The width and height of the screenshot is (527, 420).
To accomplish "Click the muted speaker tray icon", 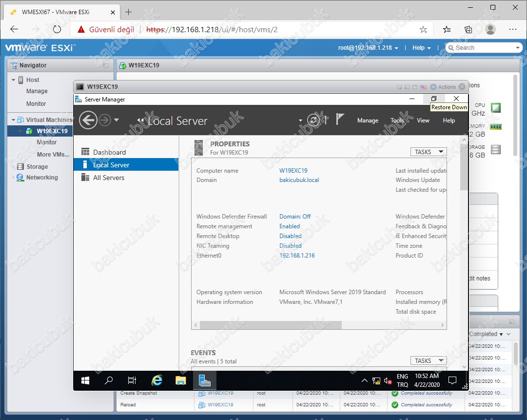I will click(388, 381).
